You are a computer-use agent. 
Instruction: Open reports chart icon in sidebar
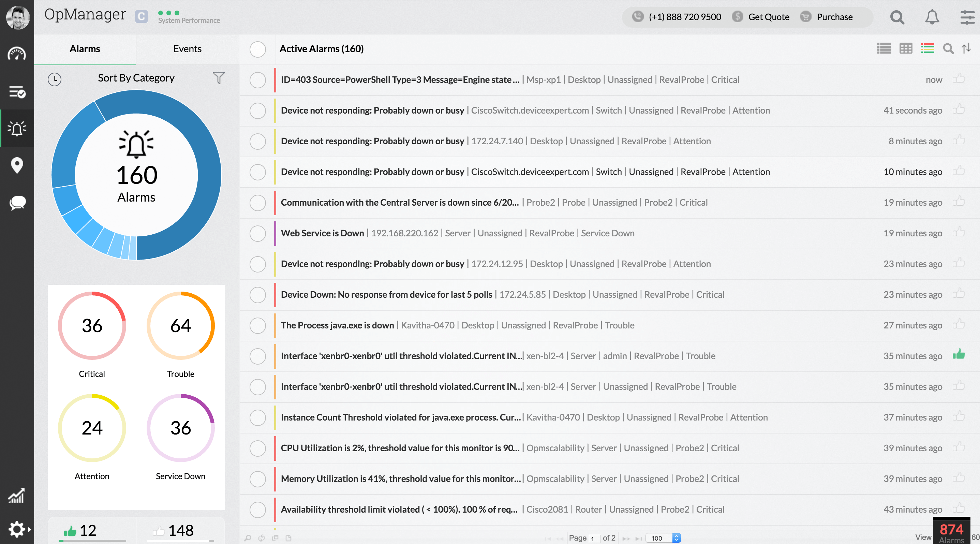17,495
